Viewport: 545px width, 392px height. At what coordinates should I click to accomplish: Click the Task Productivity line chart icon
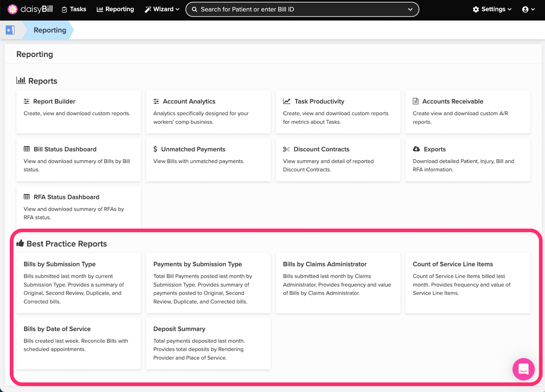287,101
